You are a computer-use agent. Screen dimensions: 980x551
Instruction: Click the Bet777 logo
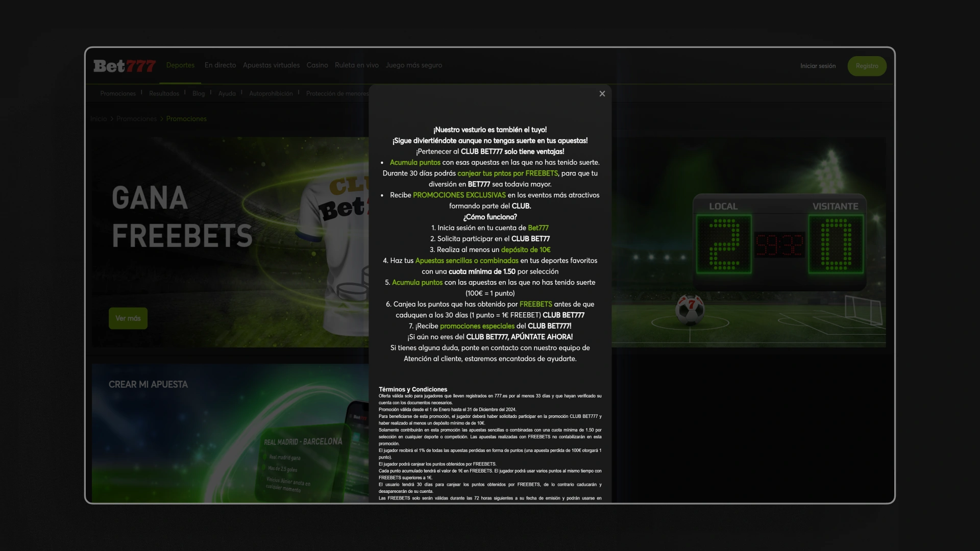tap(125, 66)
